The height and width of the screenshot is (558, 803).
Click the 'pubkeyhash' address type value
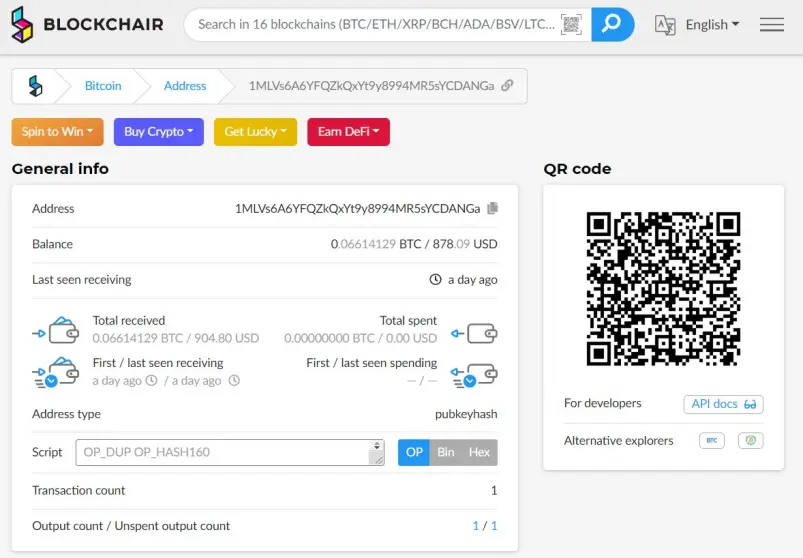[x=466, y=414]
